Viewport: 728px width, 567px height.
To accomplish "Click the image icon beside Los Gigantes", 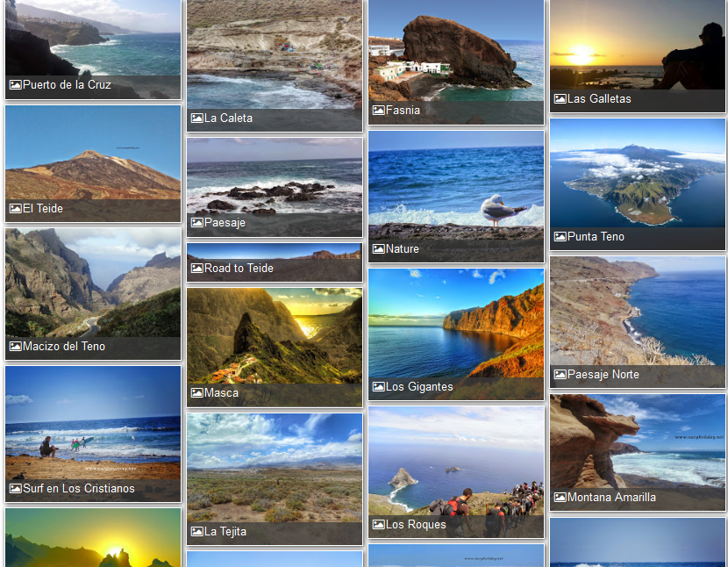I will [378, 387].
